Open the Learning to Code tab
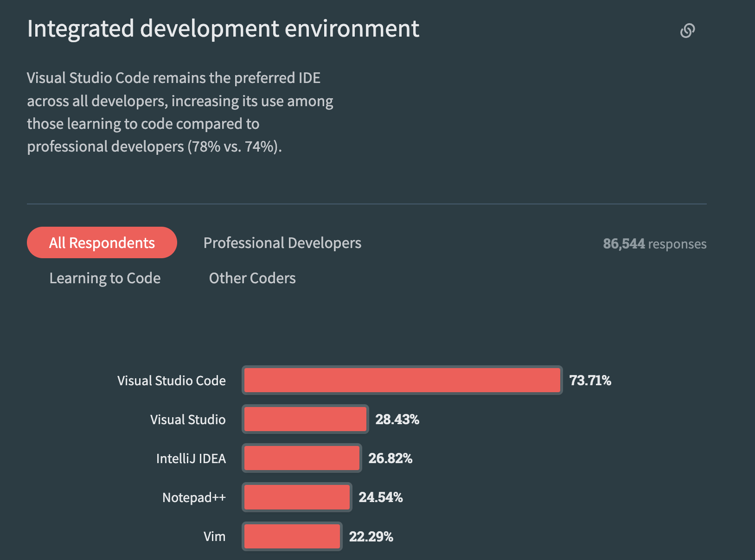 tap(105, 278)
